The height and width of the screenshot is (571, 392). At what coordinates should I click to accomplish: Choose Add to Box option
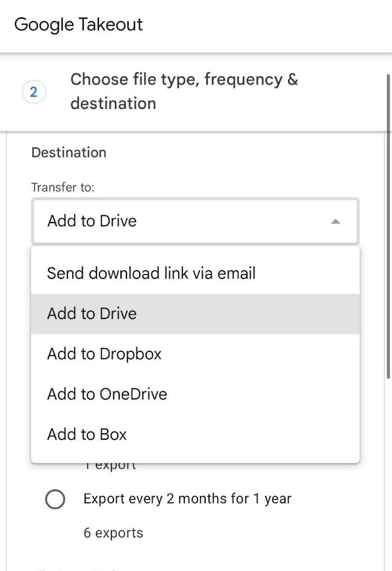195,434
